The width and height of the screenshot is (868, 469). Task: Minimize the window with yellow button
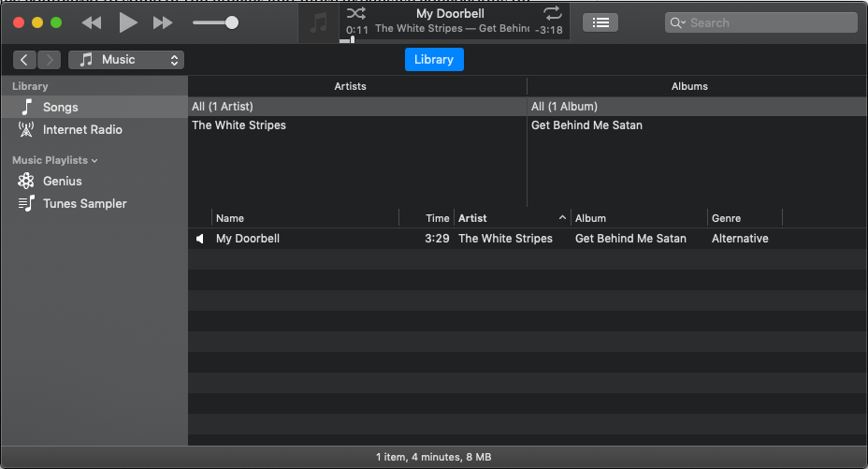(x=37, y=22)
